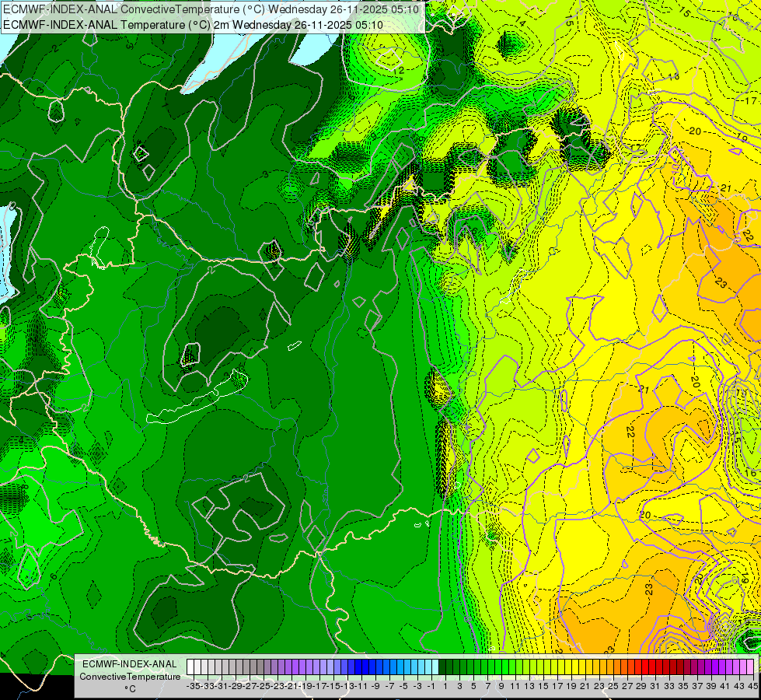The height and width of the screenshot is (700, 761).
Task: Click the °C unit label in the legend
Action: pyautogui.click(x=130, y=689)
